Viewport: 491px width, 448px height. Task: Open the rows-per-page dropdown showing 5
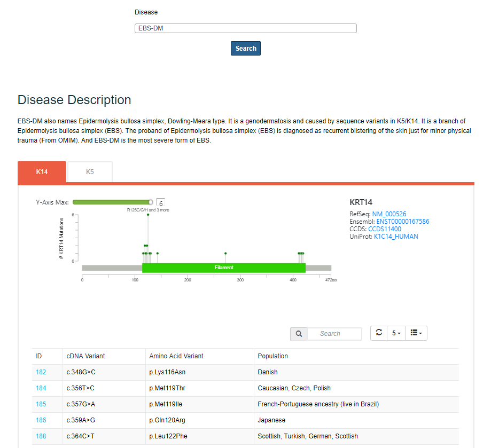(x=396, y=333)
